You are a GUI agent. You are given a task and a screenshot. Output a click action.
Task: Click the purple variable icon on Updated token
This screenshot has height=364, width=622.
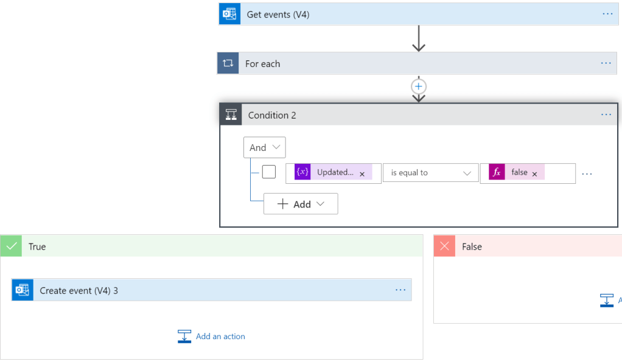[302, 173]
